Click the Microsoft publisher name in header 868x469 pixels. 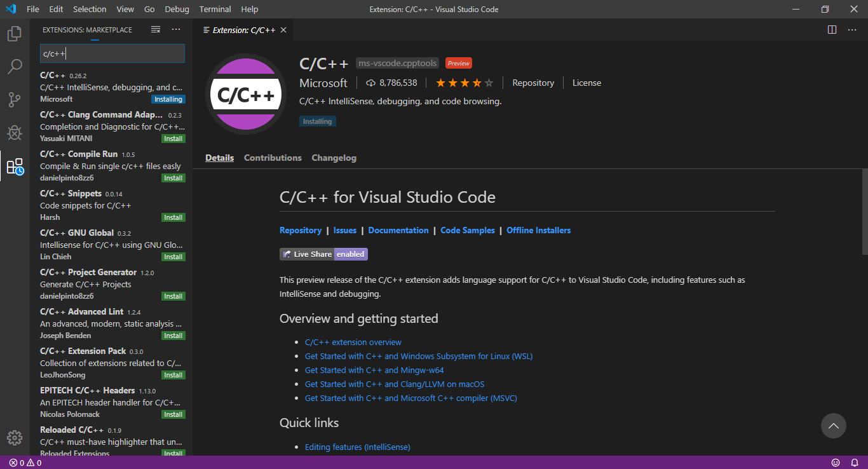pos(323,83)
